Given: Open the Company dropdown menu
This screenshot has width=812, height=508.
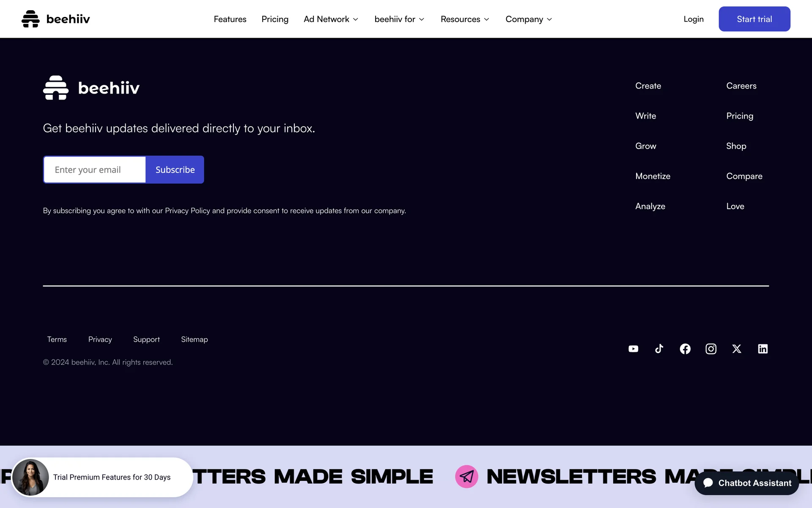Looking at the screenshot, I should click(529, 19).
